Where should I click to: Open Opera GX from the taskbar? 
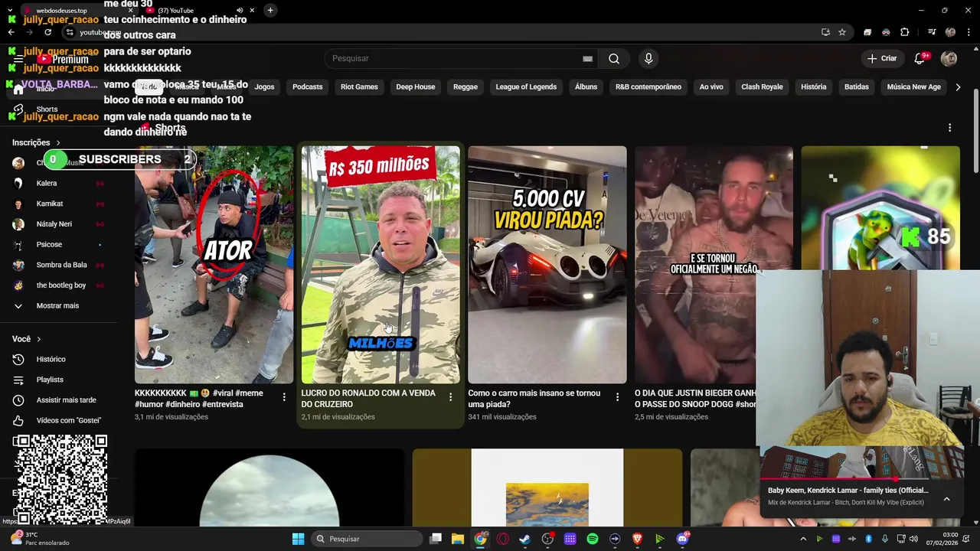(x=502, y=539)
